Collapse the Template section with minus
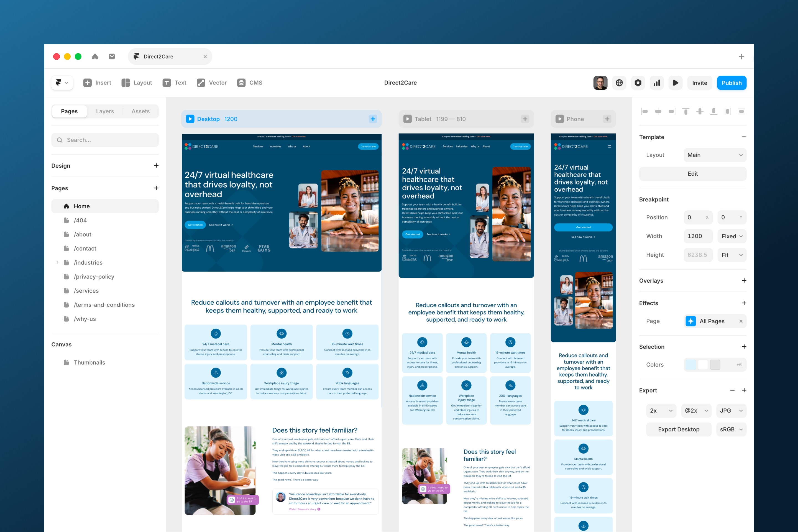Screen dimensions: 798x532 pos(744,137)
